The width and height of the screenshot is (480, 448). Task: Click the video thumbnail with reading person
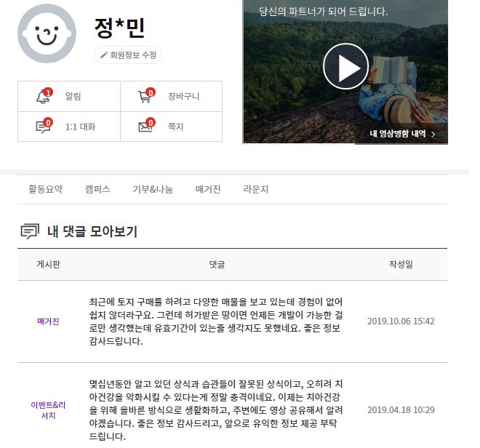tap(345, 72)
